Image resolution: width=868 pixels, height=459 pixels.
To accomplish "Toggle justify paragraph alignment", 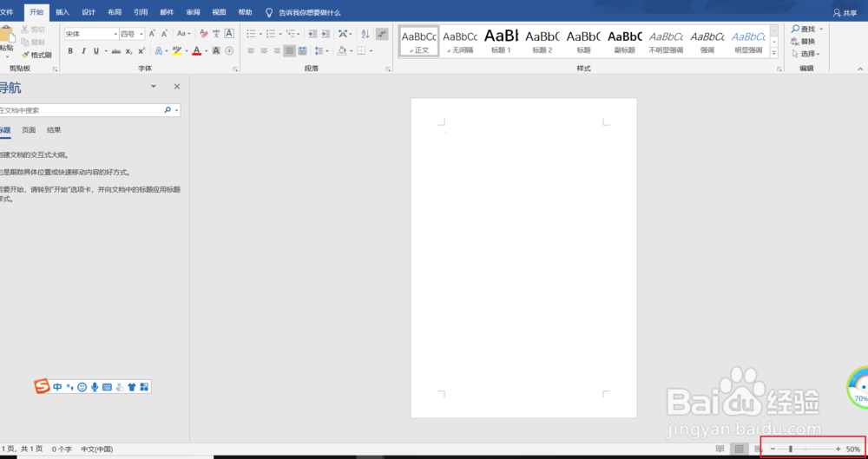I will 290,51.
